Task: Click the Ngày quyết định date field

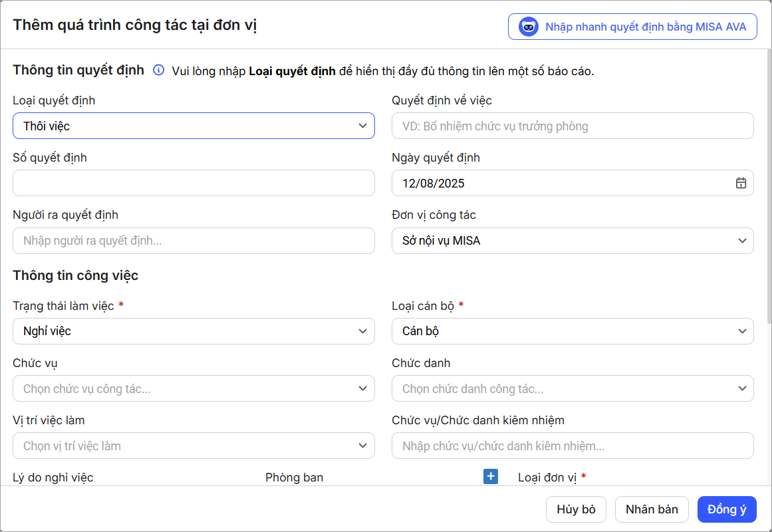Action: [x=559, y=184]
